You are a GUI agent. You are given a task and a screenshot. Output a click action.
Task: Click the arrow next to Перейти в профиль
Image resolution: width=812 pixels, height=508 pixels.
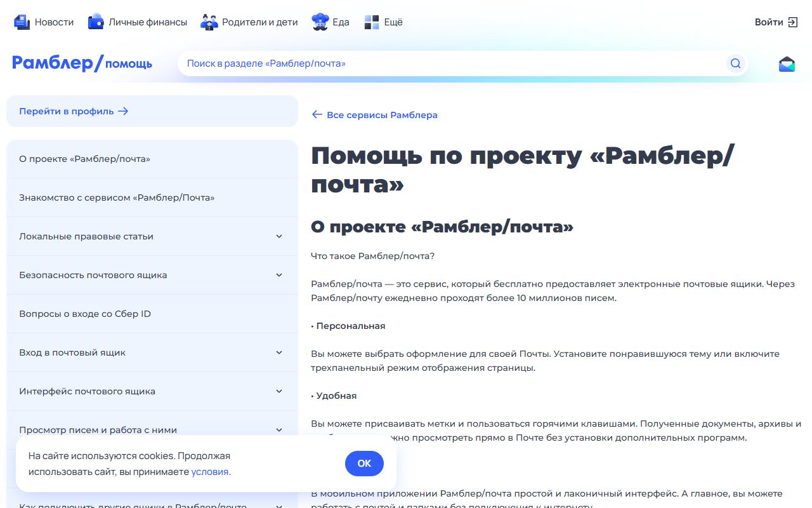click(x=123, y=111)
